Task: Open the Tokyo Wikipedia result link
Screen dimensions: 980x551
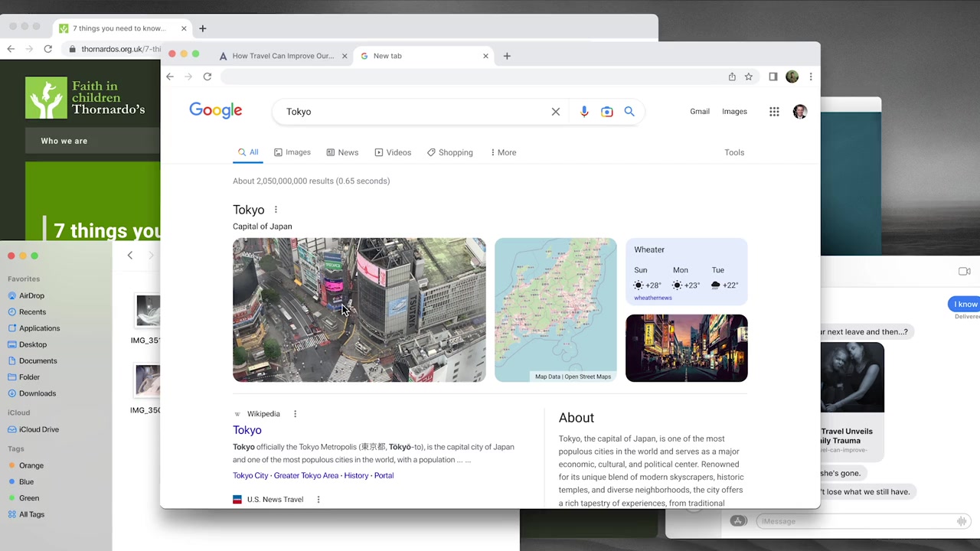Action: (247, 430)
